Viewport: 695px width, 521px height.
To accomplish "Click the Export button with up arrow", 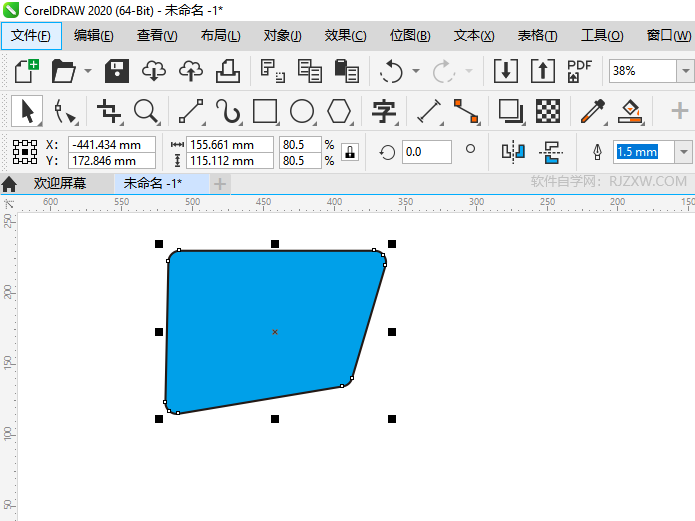I will pos(541,71).
